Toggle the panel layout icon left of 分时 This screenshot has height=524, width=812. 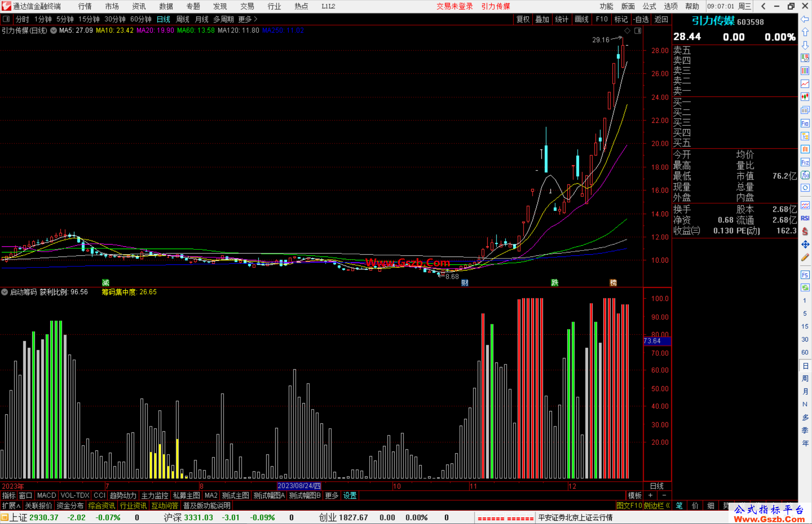click(x=6, y=19)
